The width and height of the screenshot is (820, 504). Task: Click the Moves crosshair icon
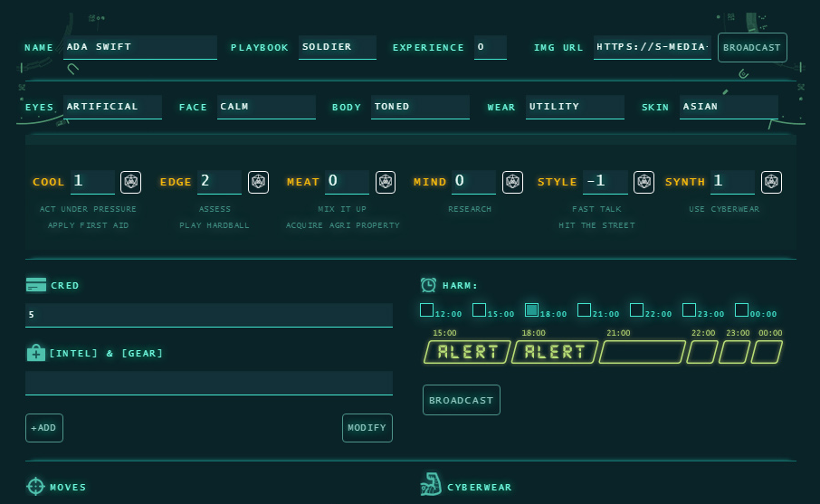[x=35, y=487]
